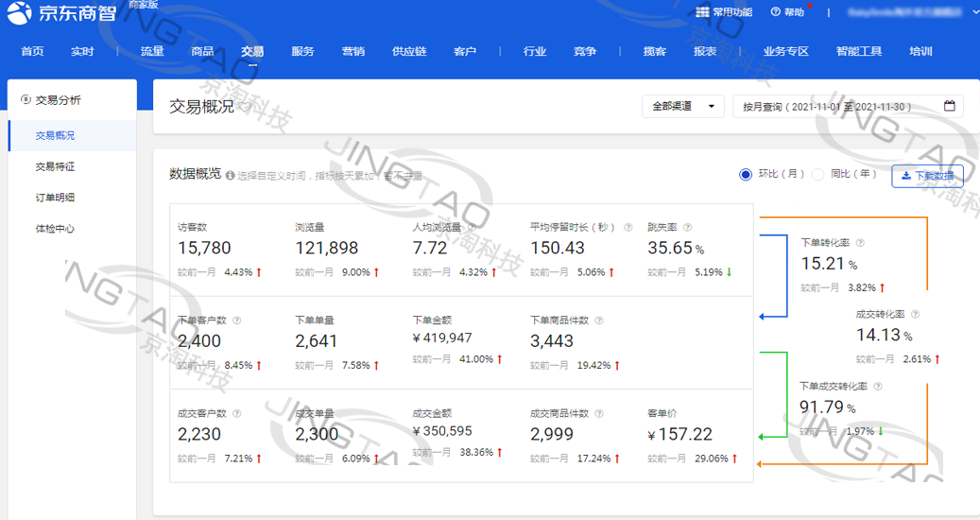980x520 pixels.
Task: Click the heart favorite icon beside 交易概况
Action: point(246,107)
